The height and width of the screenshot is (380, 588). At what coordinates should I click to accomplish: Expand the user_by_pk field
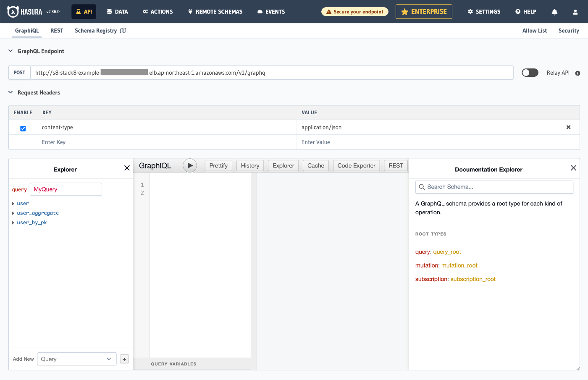pos(13,223)
